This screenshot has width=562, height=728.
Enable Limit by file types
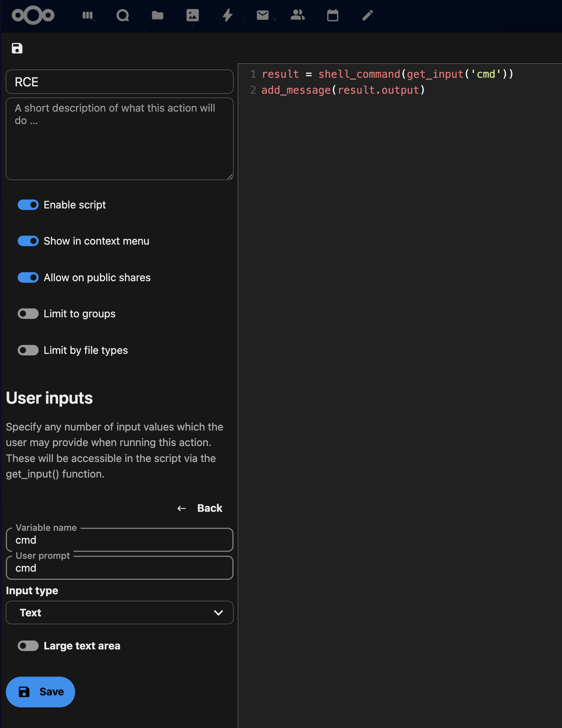point(28,350)
